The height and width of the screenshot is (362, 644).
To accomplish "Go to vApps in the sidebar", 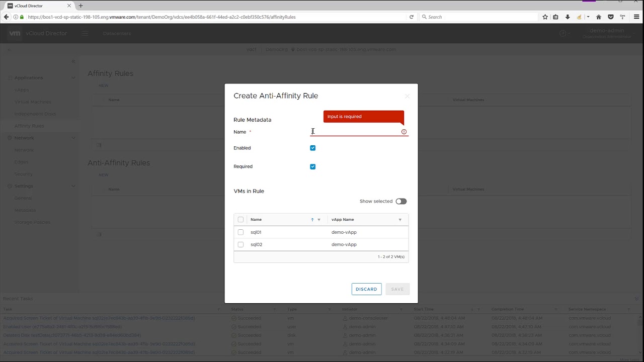I will tap(22, 90).
